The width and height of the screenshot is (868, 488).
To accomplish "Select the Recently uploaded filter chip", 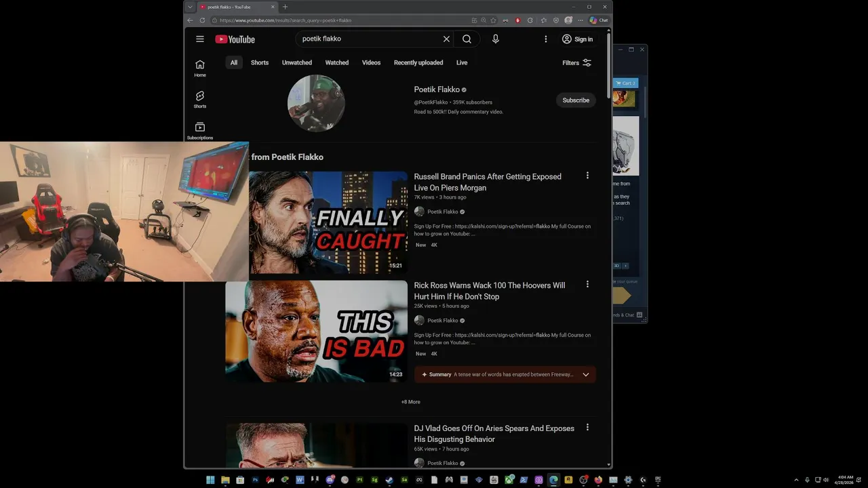I will (418, 62).
